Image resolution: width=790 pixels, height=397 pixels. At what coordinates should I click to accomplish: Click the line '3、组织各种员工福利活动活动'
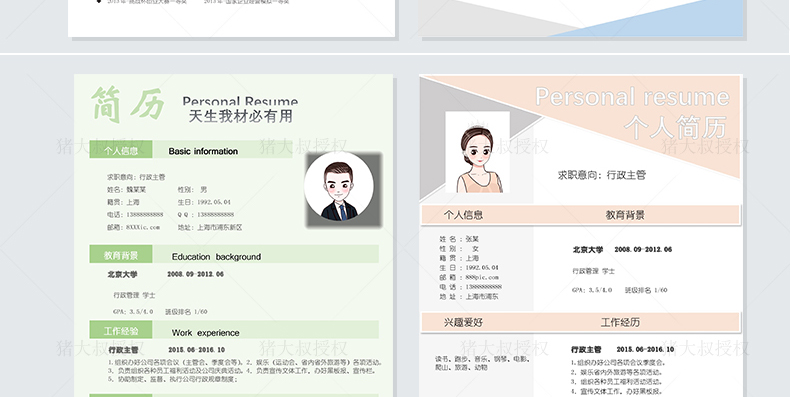(616, 382)
